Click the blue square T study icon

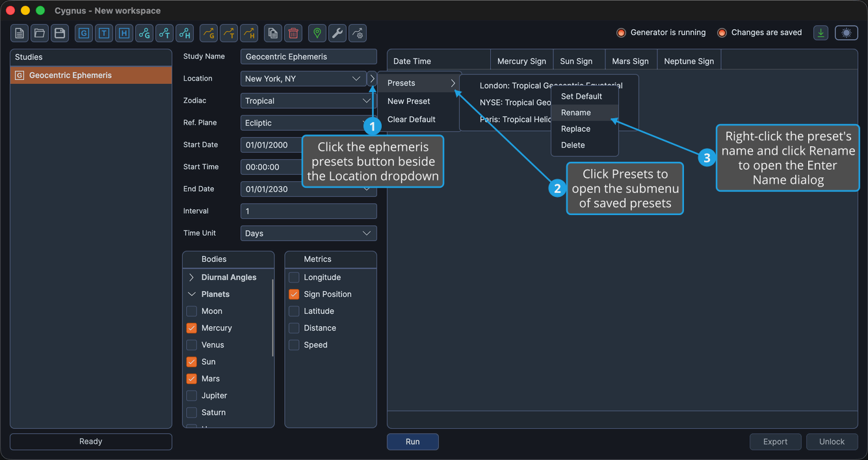pyautogui.click(x=104, y=33)
